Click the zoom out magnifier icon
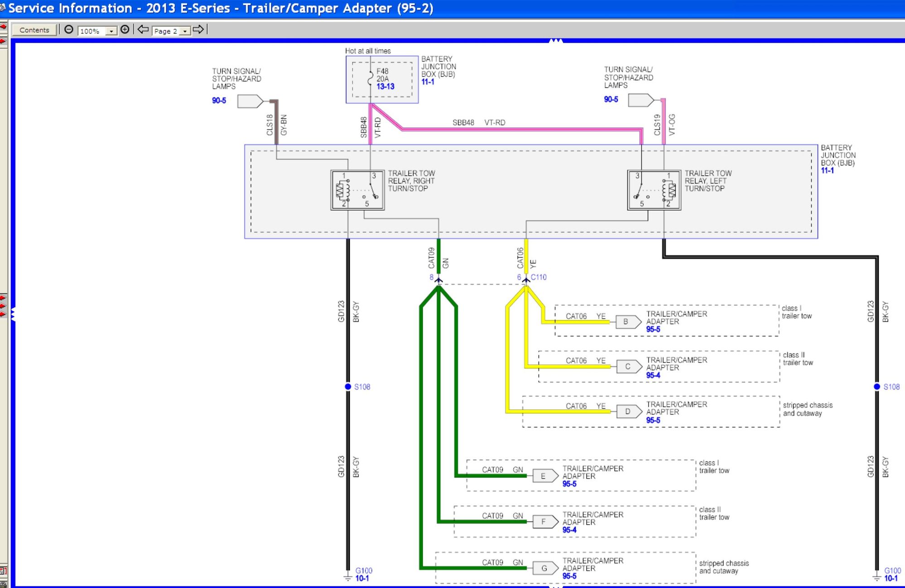The width and height of the screenshot is (905, 588). point(69,30)
